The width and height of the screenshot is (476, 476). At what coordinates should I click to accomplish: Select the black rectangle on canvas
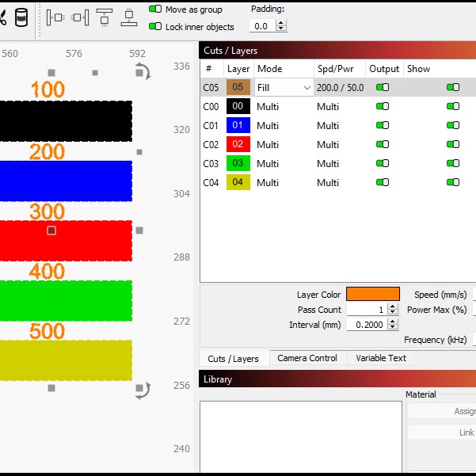point(66,121)
